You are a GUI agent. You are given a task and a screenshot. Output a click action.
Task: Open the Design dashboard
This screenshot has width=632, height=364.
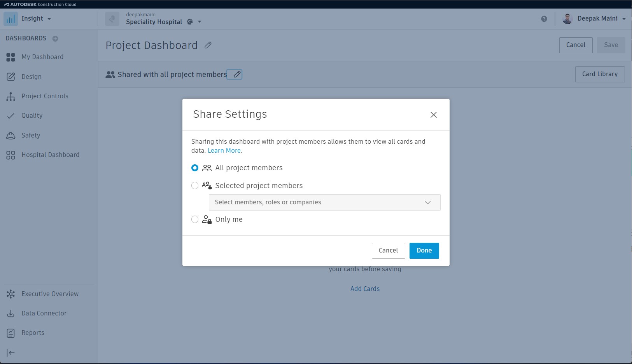(32, 77)
